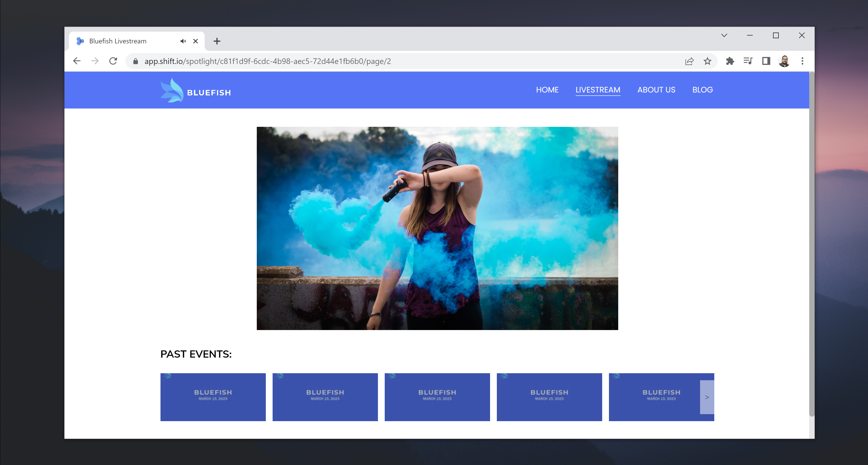Click the address bar URL
The height and width of the screenshot is (465, 868).
tap(268, 61)
